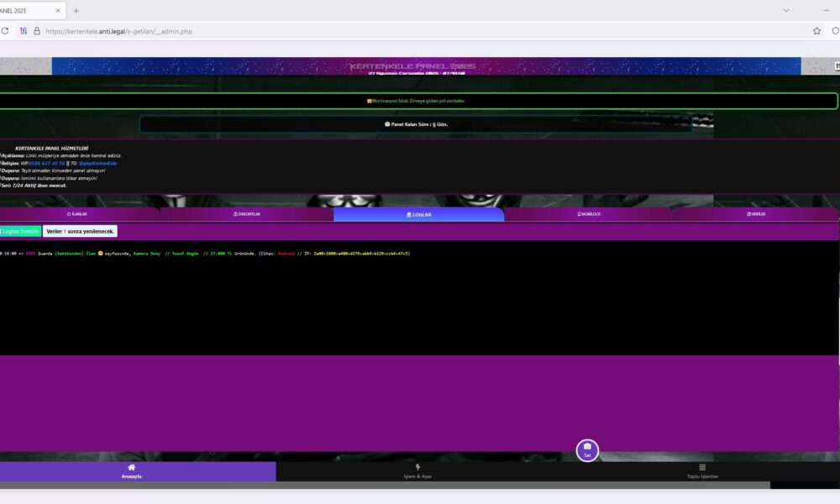The image size is (840, 504).
Task: Select the LOGLAR tab
Action: (418, 215)
